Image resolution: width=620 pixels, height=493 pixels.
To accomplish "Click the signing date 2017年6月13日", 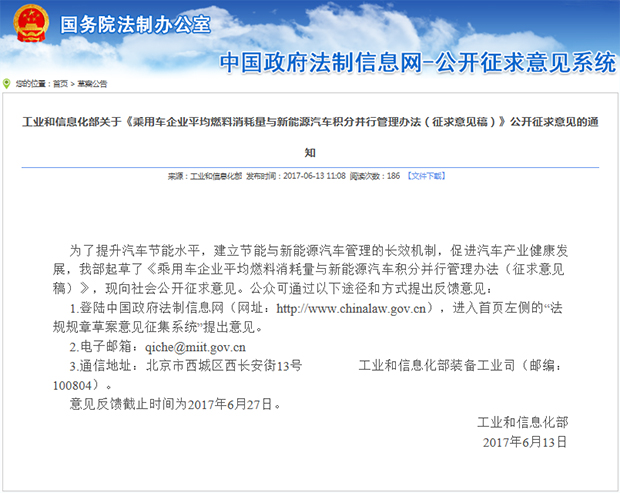I will [524, 441].
